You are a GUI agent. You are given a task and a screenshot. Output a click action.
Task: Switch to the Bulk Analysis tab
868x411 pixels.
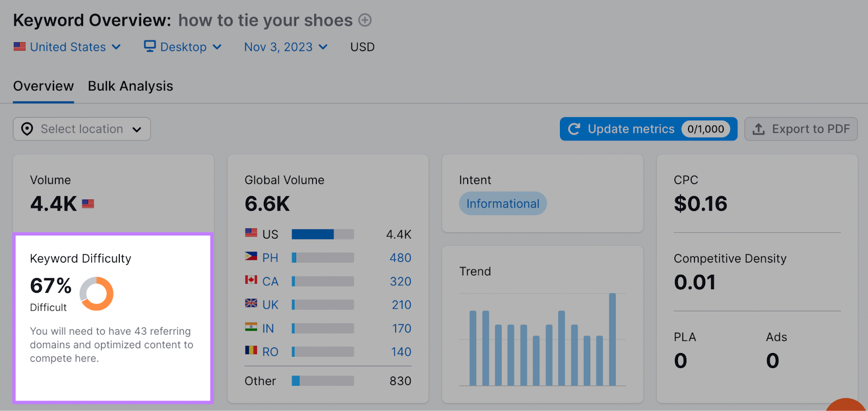point(130,86)
